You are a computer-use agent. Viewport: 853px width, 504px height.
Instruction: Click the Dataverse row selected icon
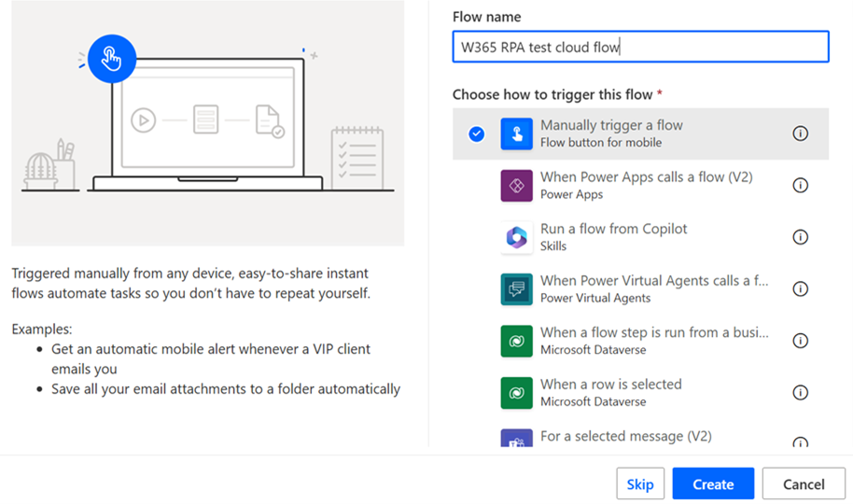point(516,393)
